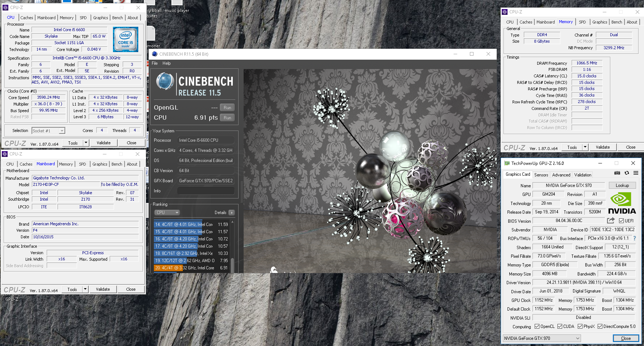The image size is (644, 346).
Task: Select the GPU-Z desktop shortcut label
Action: point(12,299)
